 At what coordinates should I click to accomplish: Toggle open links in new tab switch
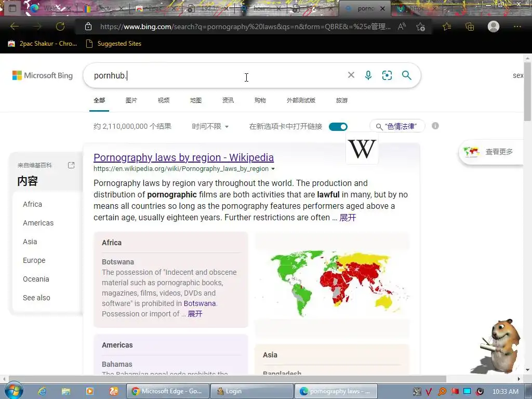click(338, 127)
